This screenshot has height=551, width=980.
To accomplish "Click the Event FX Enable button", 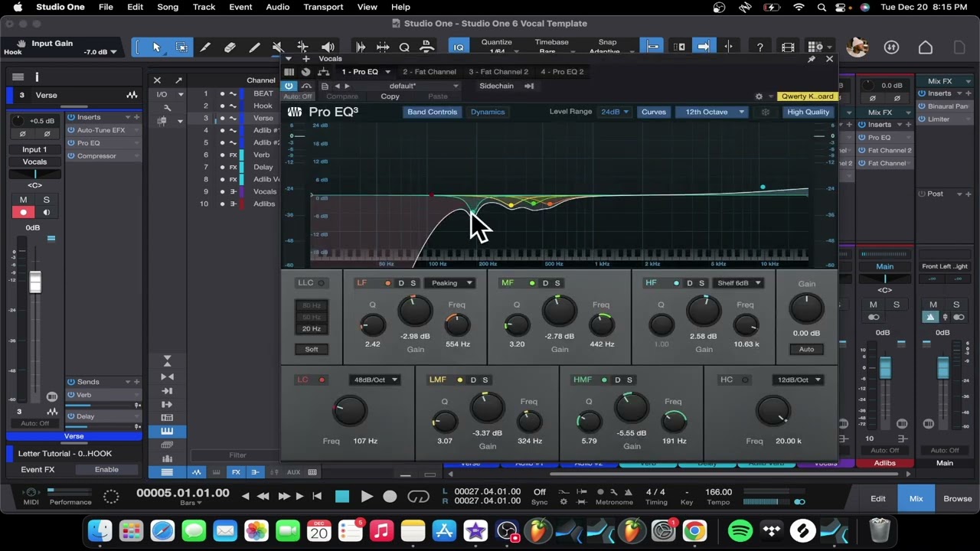I will [x=106, y=470].
